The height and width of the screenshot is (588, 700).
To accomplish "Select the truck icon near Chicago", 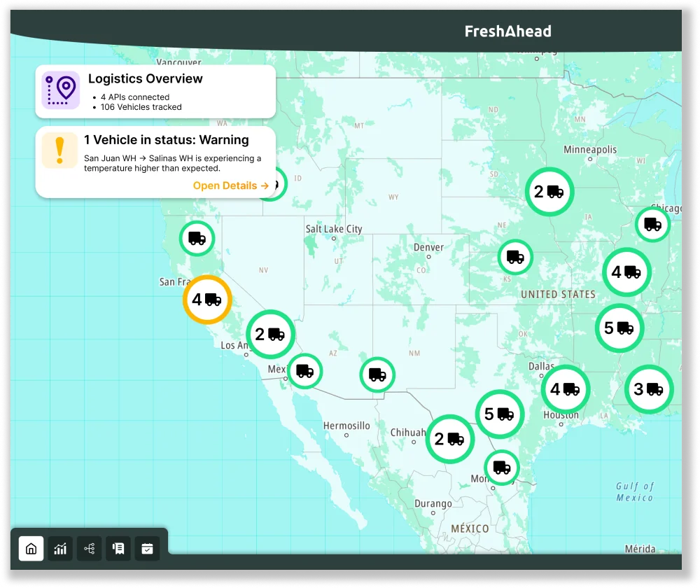I will 652,223.
